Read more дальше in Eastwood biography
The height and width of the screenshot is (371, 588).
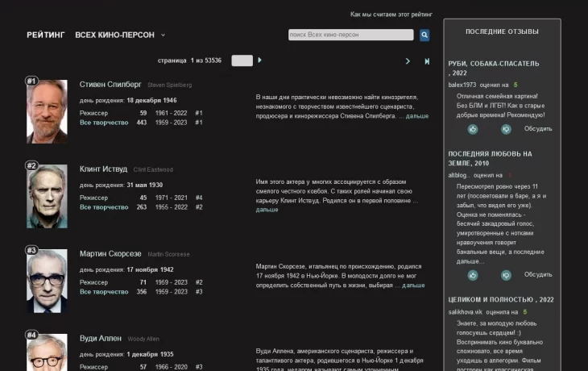[267, 210]
